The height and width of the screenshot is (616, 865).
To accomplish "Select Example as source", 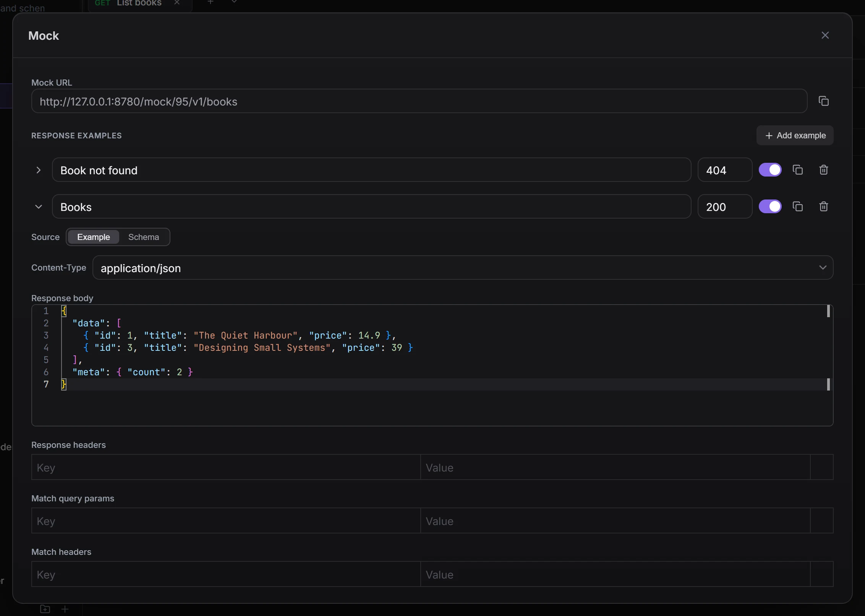I will 94,237.
